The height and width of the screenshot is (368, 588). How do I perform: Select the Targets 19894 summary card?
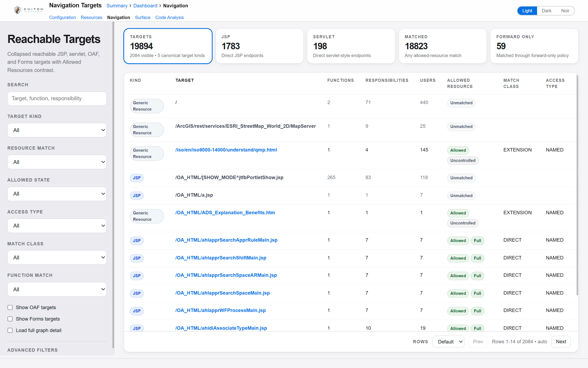[168, 46]
